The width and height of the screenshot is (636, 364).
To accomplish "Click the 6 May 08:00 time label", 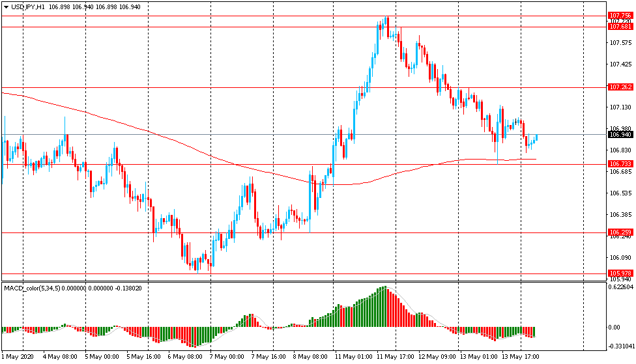I will pyautogui.click(x=185, y=357).
